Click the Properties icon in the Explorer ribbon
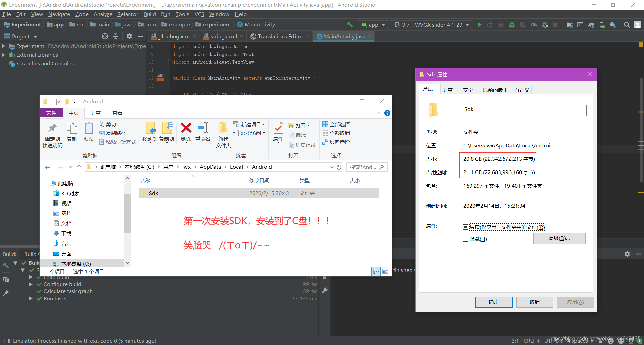 278,128
